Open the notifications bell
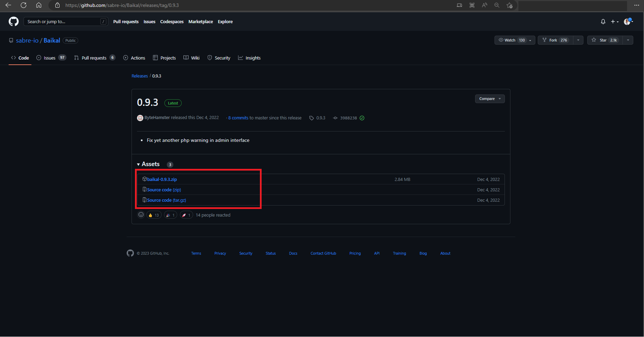Screen dimensions: 644x337 click(x=603, y=21)
